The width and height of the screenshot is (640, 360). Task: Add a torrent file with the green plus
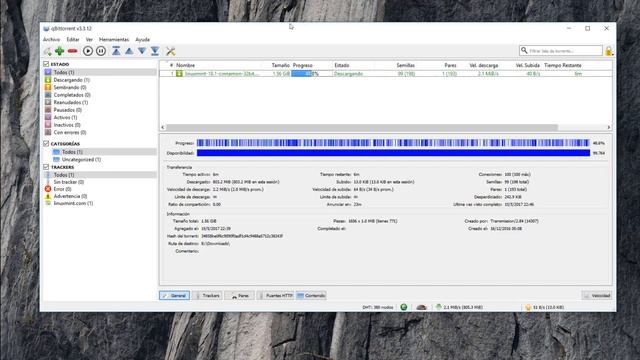click(60, 51)
